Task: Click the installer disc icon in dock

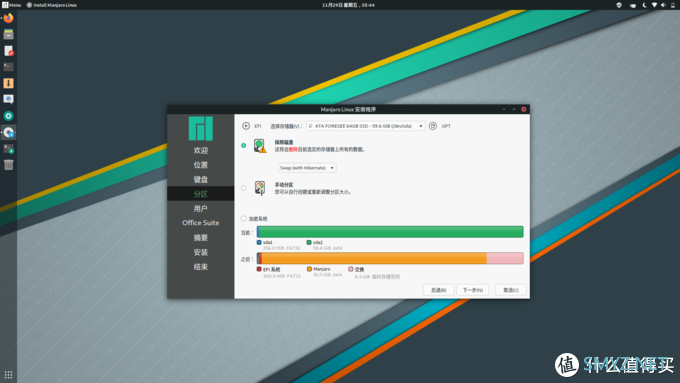Action: [x=8, y=132]
